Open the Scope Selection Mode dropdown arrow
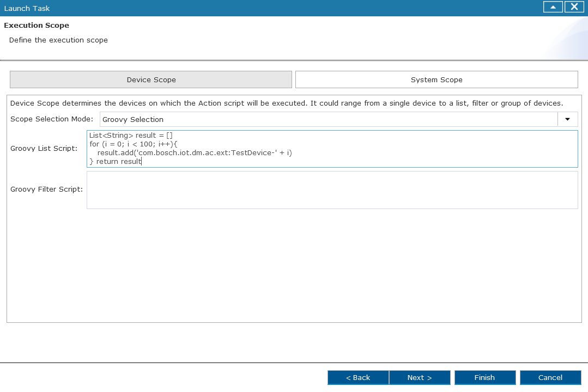The height and width of the screenshot is (392, 588). 567,119
